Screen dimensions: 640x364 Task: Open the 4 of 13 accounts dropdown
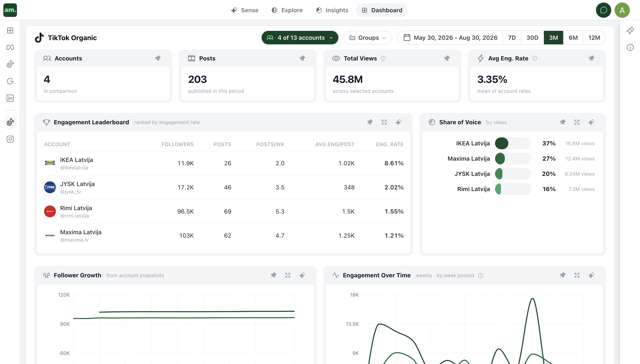coord(300,38)
